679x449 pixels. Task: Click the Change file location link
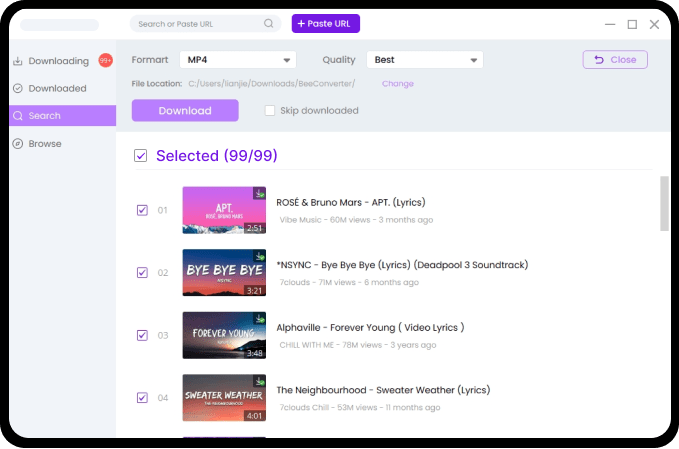(x=398, y=84)
